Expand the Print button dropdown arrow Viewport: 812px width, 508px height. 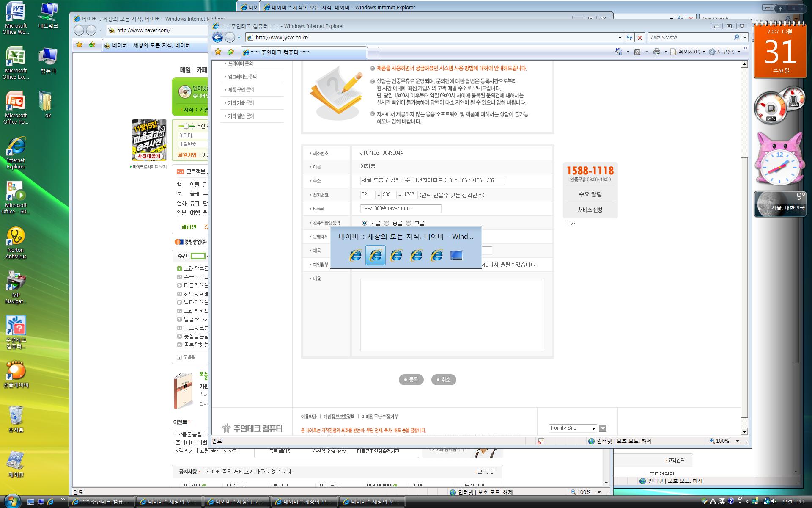pyautogui.click(x=665, y=52)
